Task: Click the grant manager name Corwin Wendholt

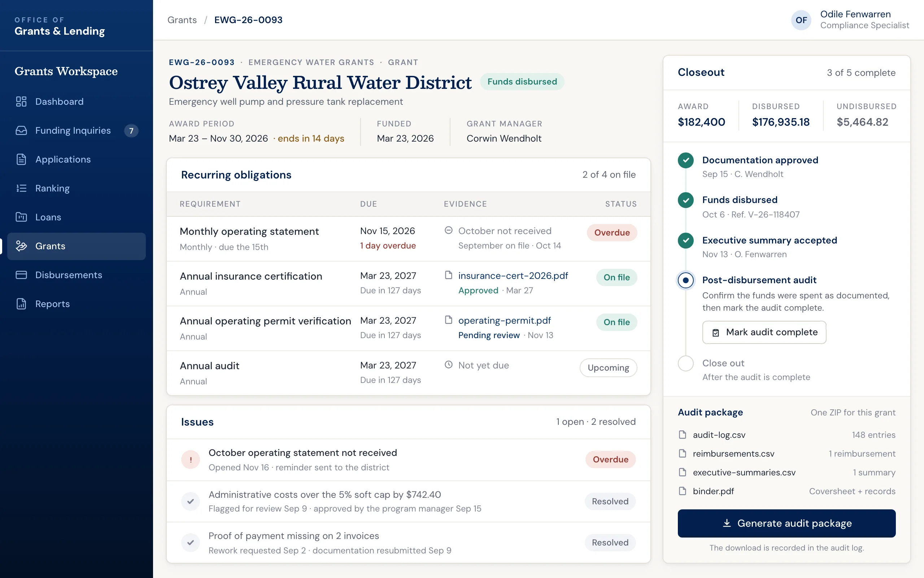Action: point(504,138)
